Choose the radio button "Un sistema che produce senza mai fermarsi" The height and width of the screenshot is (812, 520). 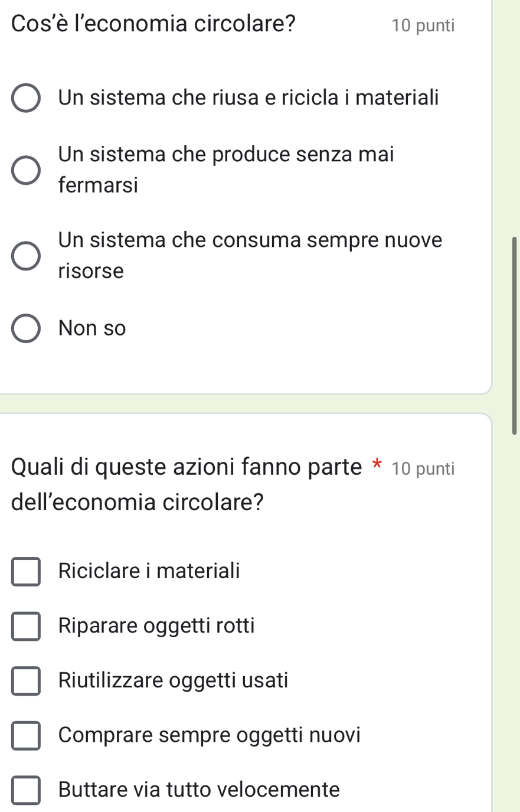click(x=26, y=170)
